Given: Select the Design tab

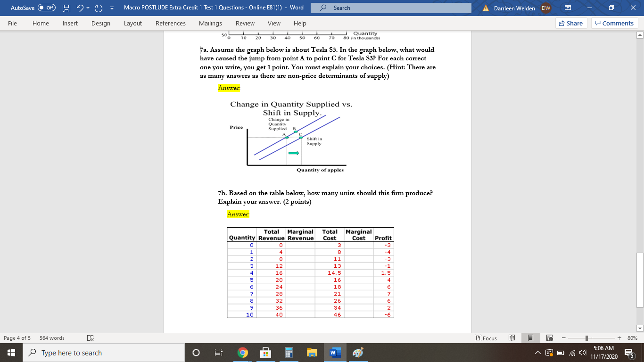Looking at the screenshot, I should point(100,23).
